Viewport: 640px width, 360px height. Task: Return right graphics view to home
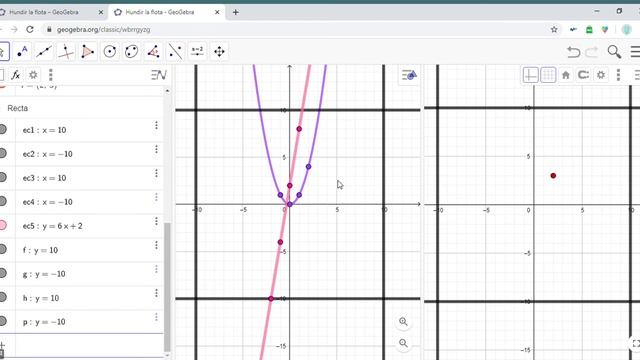[x=565, y=75]
